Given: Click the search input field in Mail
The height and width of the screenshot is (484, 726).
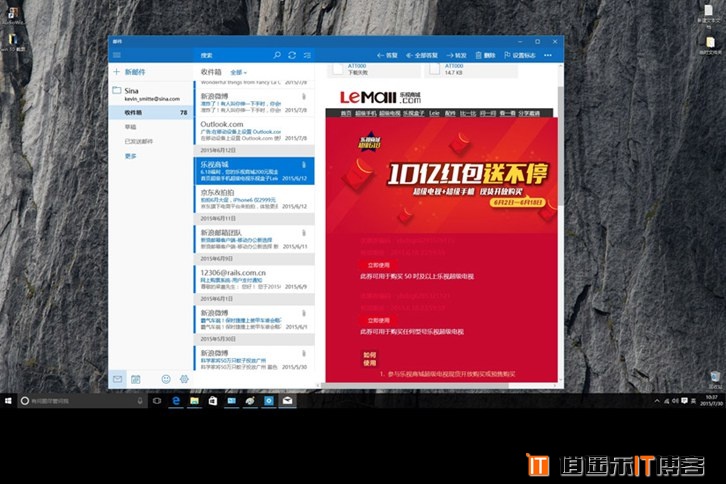Looking at the screenshot, I should coord(234,55).
